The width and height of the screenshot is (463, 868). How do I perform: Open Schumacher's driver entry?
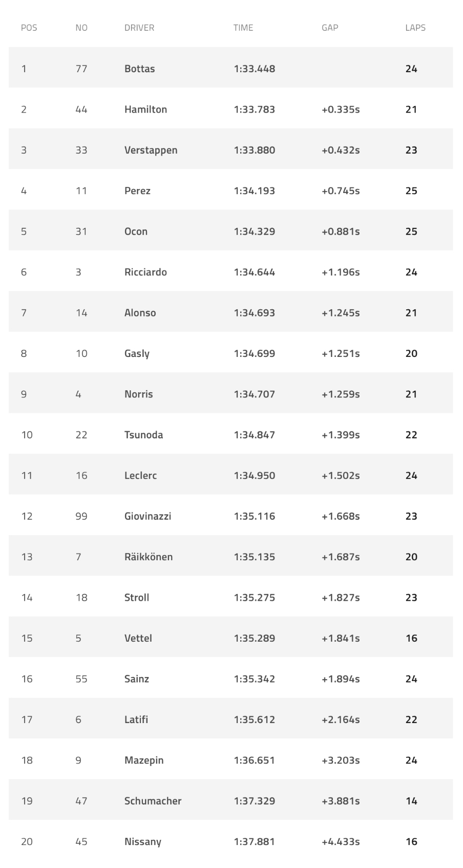coord(153,801)
